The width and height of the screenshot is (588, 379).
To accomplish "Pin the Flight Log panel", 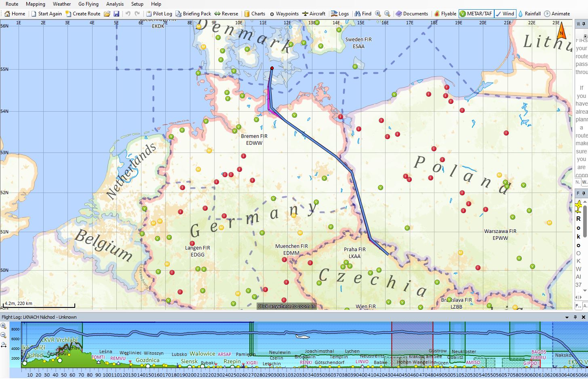I will pos(575,317).
